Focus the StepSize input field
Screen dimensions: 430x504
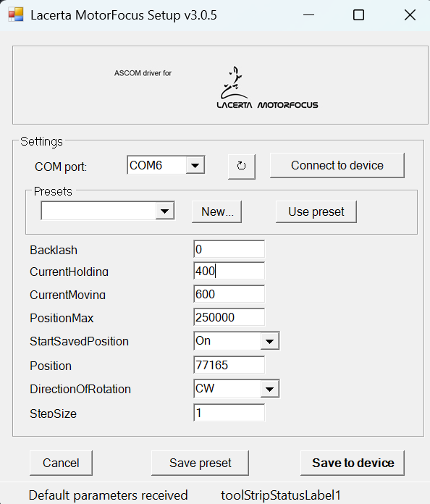[229, 413]
